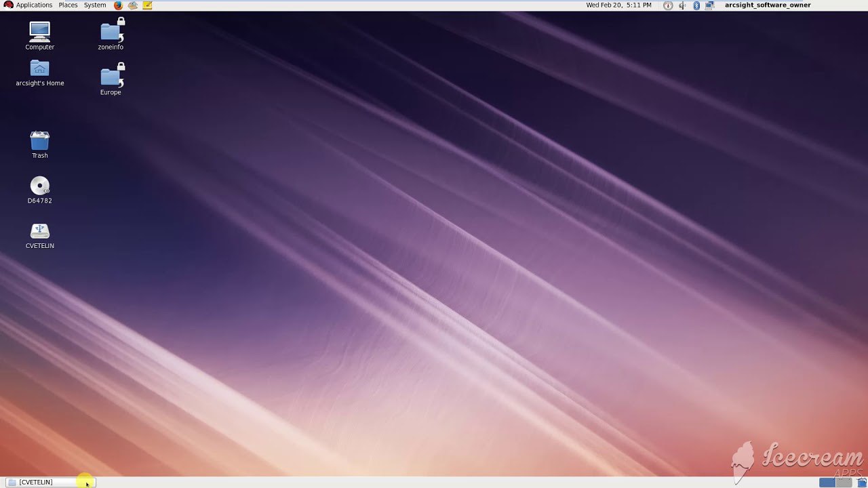Click the date and time clock

pyautogui.click(x=618, y=5)
